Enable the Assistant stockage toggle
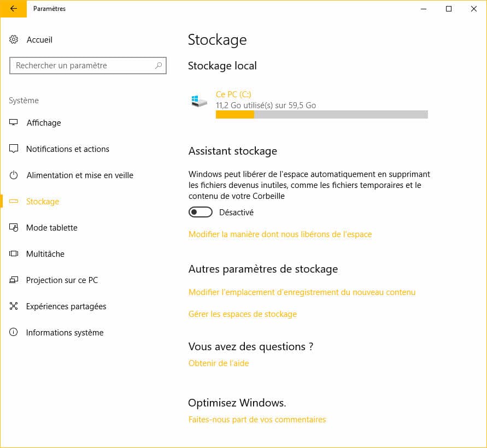 (x=200, y=212)
